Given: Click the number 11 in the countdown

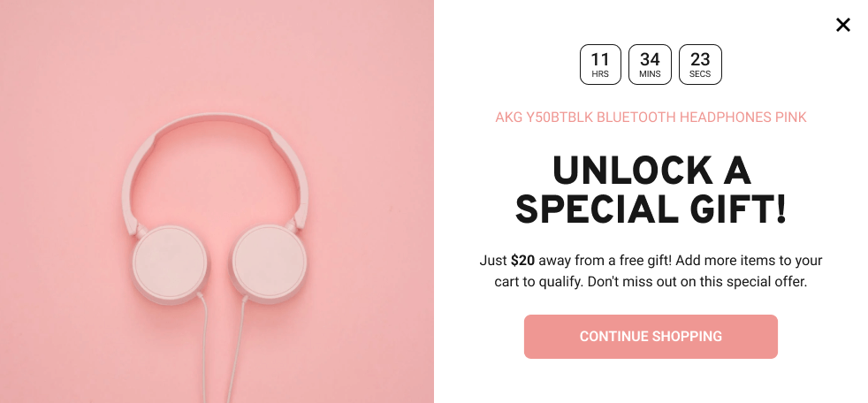Looking at the screenshot, I should pos(600,58).
